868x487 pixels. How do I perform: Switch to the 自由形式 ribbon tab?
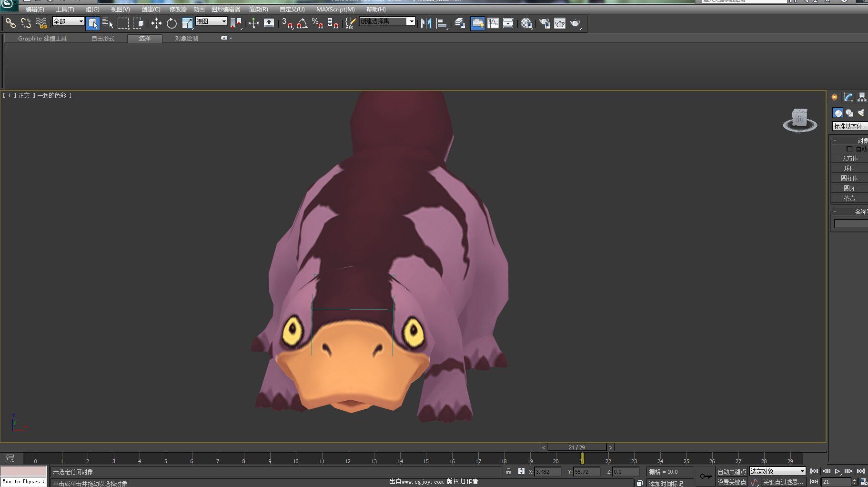[x=103, y=39]
